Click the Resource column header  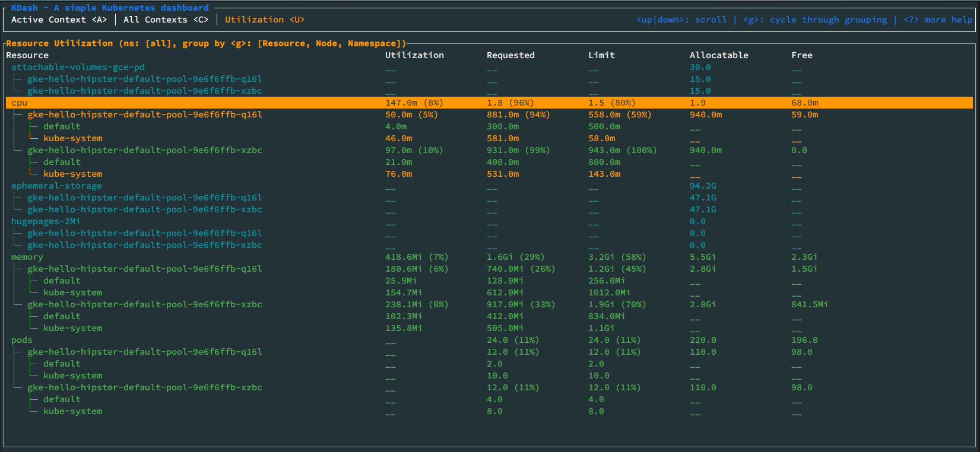27,55
